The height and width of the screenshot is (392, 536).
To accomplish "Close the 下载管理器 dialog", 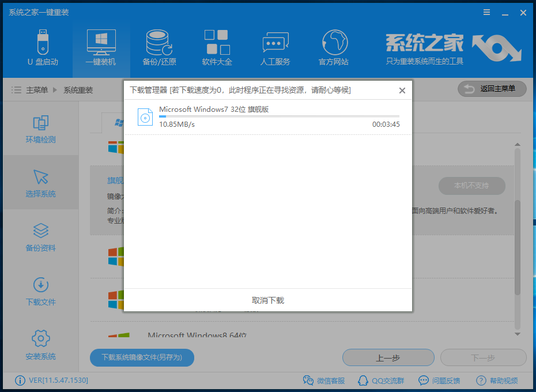I will (x=402, y=91).
